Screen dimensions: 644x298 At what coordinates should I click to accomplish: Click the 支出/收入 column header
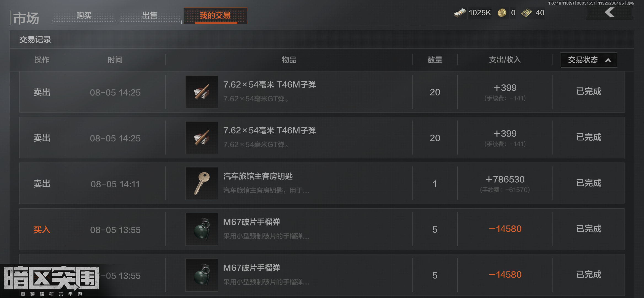pos(505,60)
